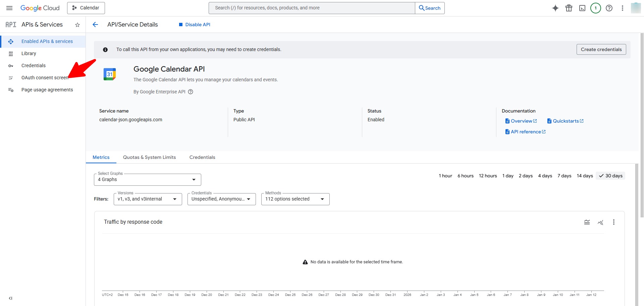Select the 30 days time range
Viewport: 644px width, 306px height.
[610, 176]
